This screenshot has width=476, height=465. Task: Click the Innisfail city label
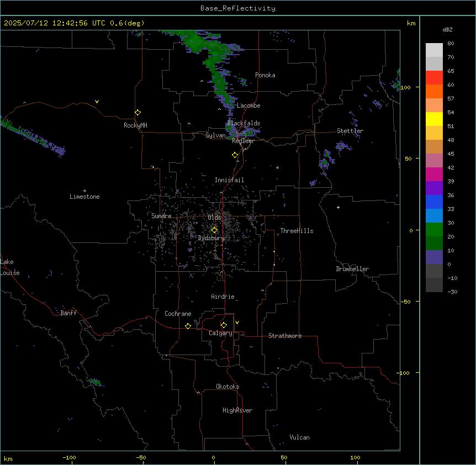[229, 180]
